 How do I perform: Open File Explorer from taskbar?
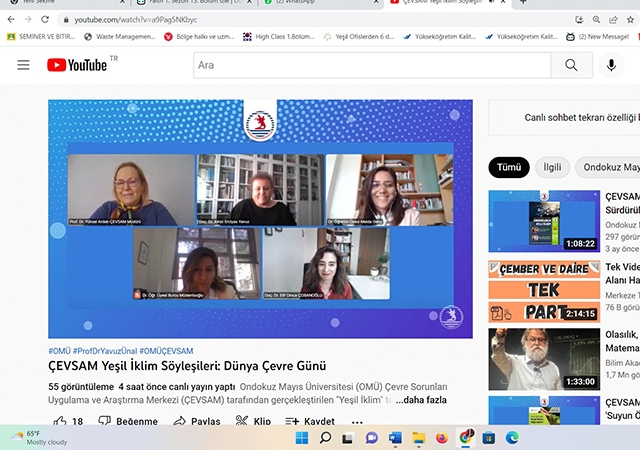point(418,438)
